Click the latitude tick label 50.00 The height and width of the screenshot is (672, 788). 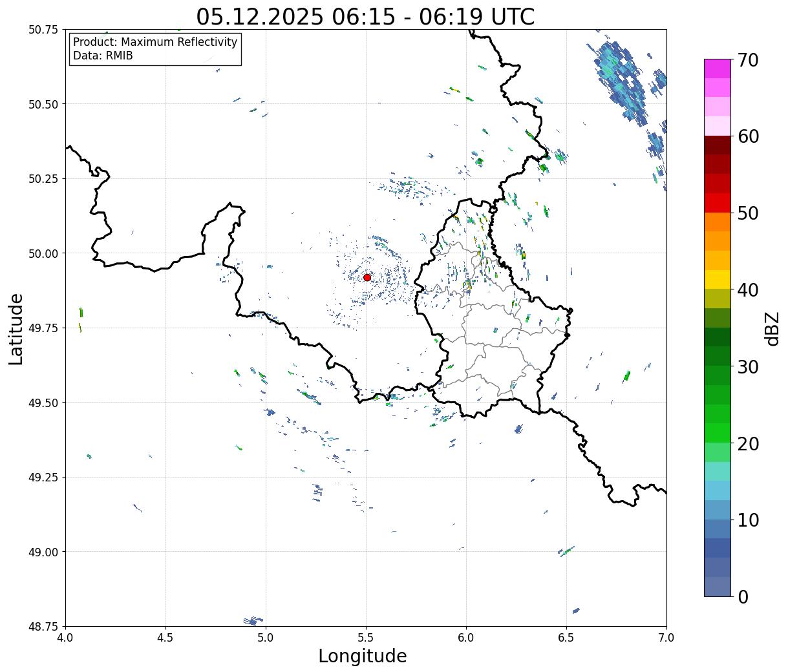pos(43,253)
